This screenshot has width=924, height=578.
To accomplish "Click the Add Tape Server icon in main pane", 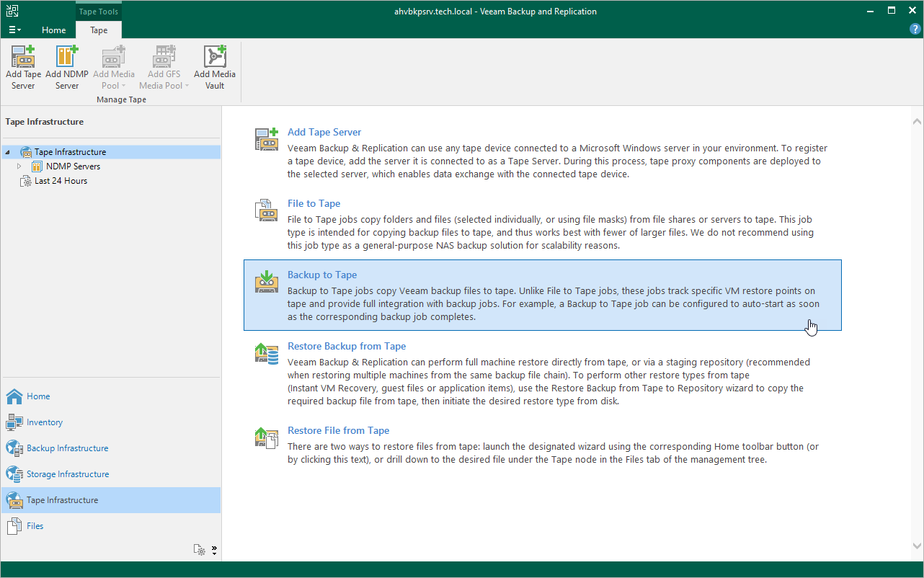I will [x=267, y=139].
